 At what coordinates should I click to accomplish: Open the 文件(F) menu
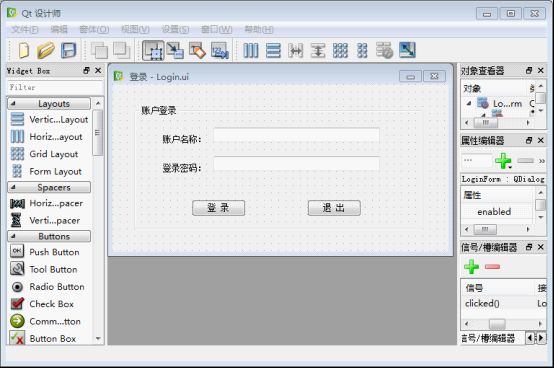(x=25, y=29)
